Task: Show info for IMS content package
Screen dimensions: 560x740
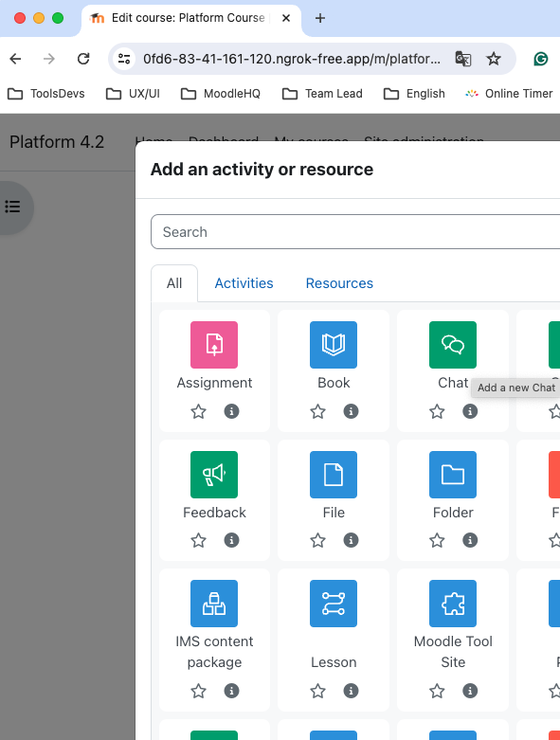Action: coord(231,691)
